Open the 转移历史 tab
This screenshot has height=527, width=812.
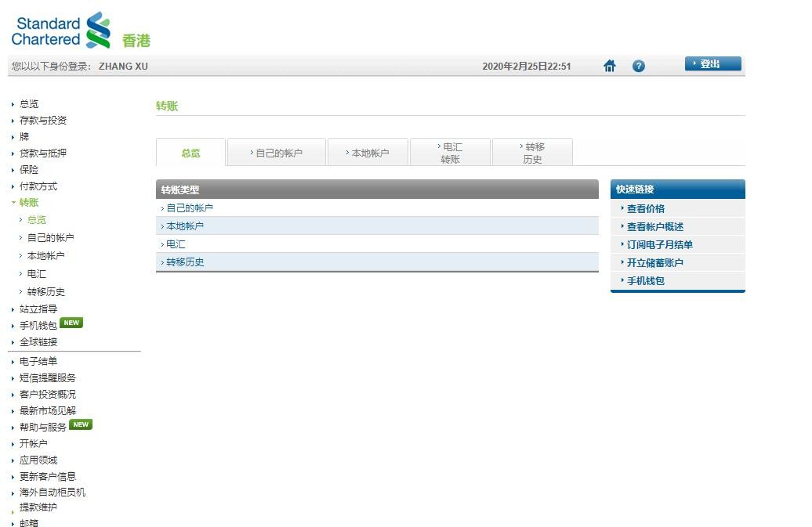[532, 153]
